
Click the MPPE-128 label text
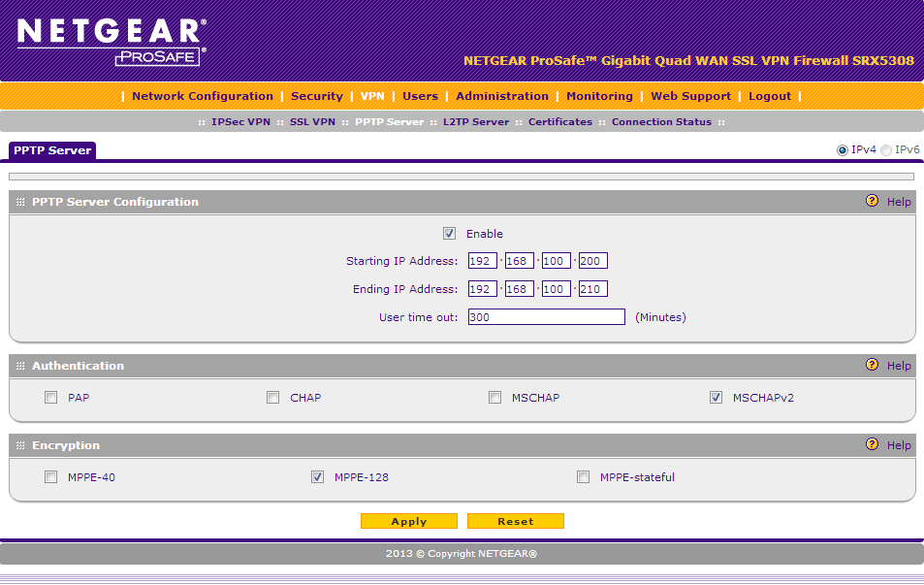(362, 477)
